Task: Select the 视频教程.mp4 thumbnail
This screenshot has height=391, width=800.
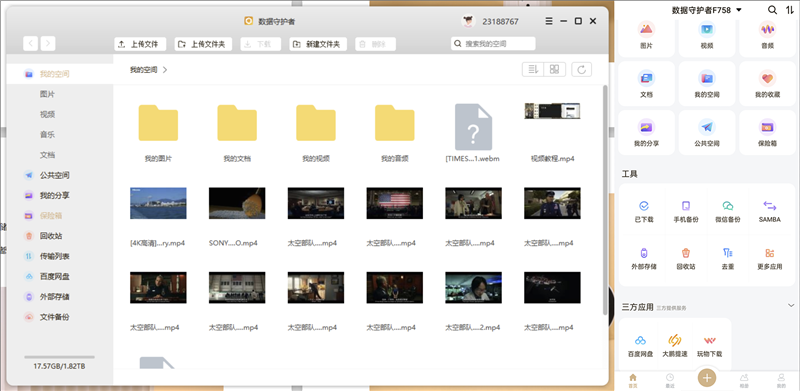Action: tap(552, 111)
